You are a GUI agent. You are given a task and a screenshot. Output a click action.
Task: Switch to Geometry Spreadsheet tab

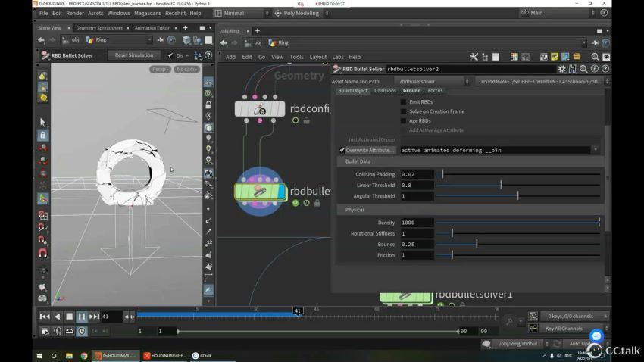pyautogui.click(x=99, y=28)
